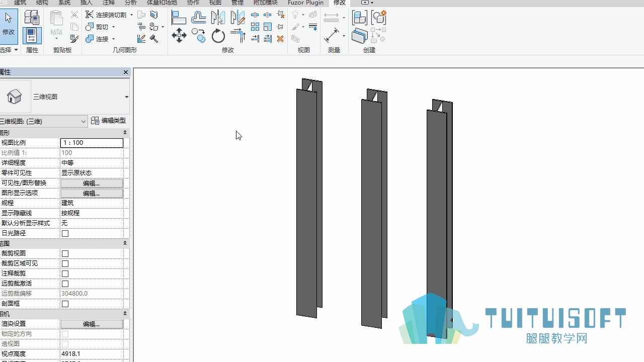Viewport: 644px width, 362px height.
Task: Switch to the 分析 ribbon tab
Action: point(130,3)
